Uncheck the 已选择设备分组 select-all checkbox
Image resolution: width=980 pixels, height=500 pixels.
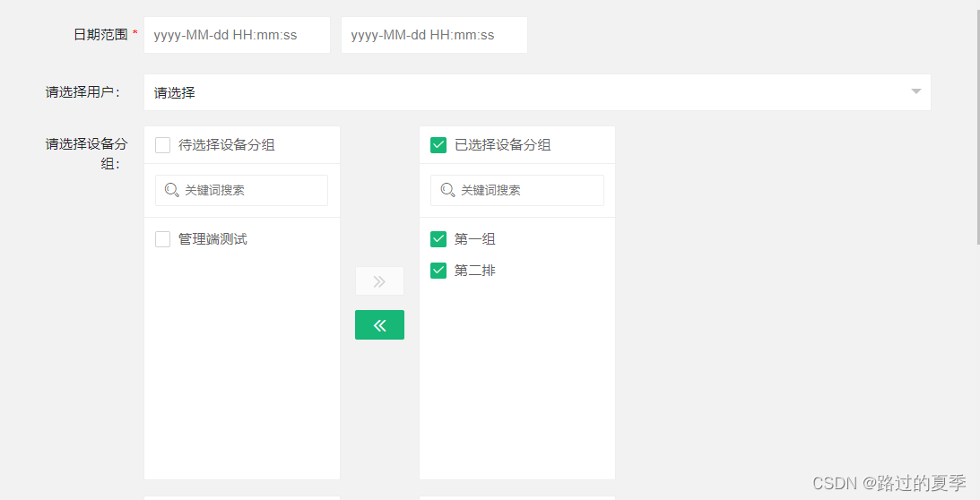pos(438,145)
